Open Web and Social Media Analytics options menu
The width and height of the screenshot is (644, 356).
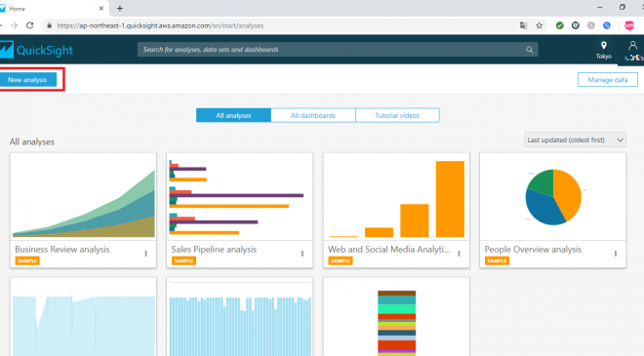click(459, 254)
